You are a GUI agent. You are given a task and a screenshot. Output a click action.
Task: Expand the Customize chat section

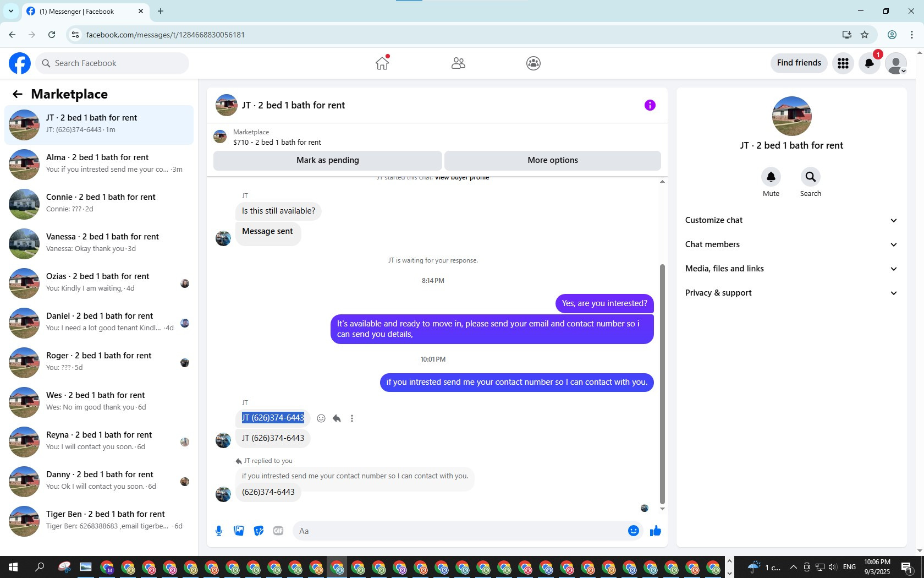(791, 220)
